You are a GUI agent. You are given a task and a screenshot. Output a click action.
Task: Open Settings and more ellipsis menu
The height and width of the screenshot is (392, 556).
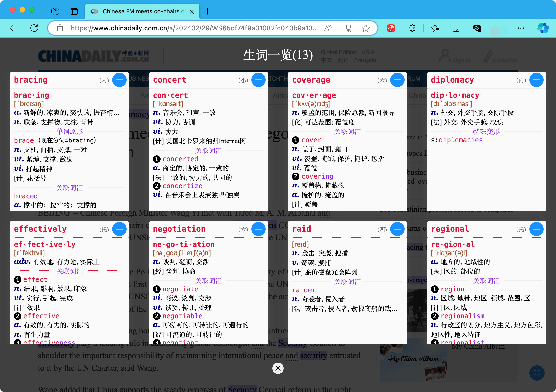click(521, 28)
